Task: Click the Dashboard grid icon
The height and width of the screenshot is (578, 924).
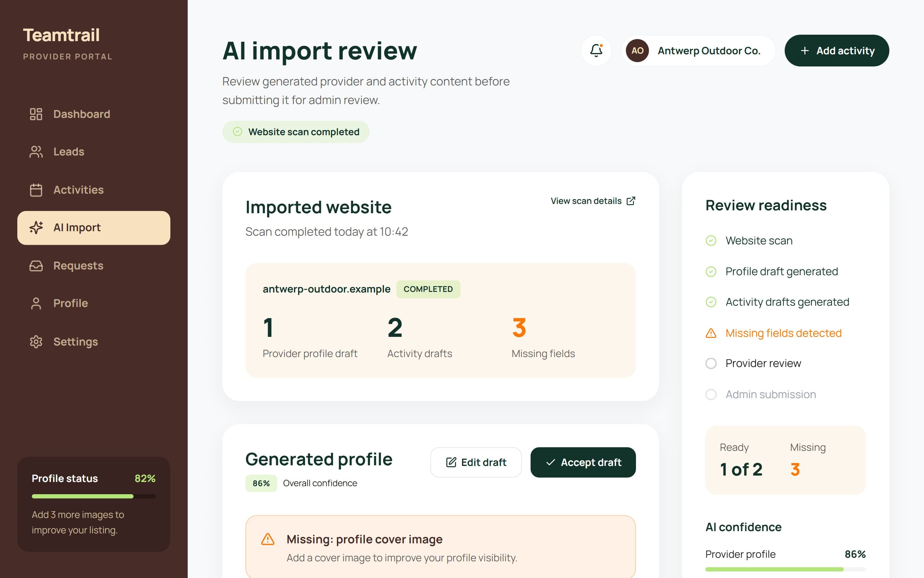Action: (x=36, y=114)
